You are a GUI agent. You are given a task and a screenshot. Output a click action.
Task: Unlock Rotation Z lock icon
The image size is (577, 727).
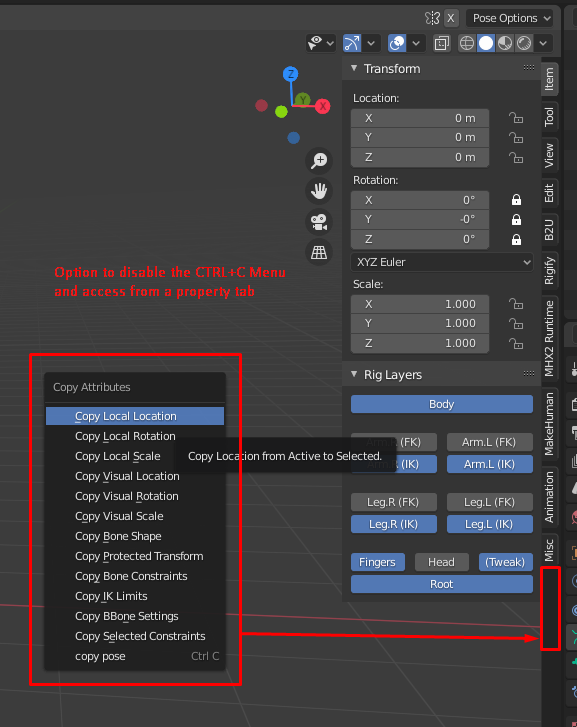[516, 240]
